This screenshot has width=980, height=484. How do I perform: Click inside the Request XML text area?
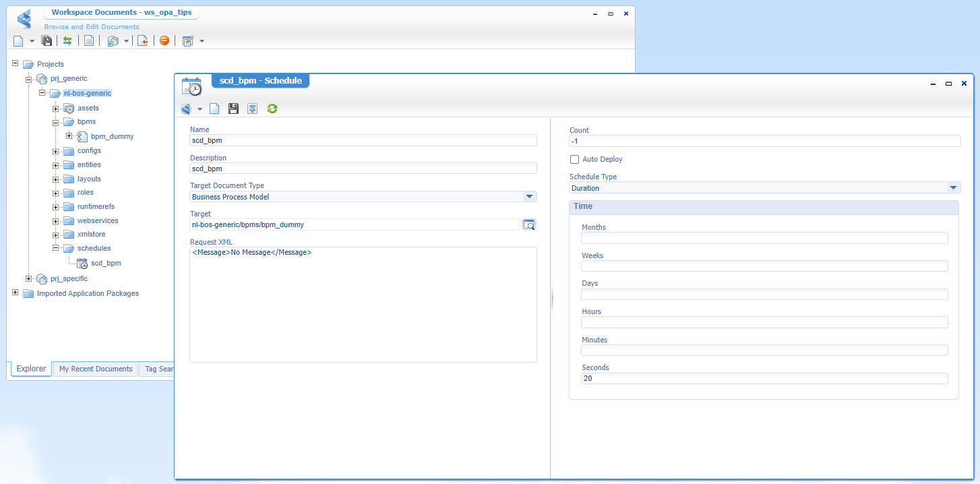pos(363,305)
